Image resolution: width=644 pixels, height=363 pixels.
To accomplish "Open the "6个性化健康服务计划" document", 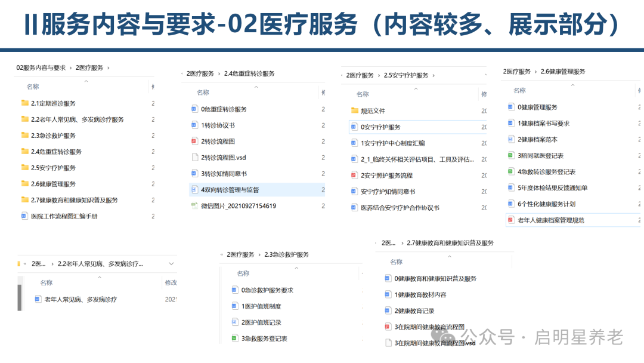I will [546, 204].
